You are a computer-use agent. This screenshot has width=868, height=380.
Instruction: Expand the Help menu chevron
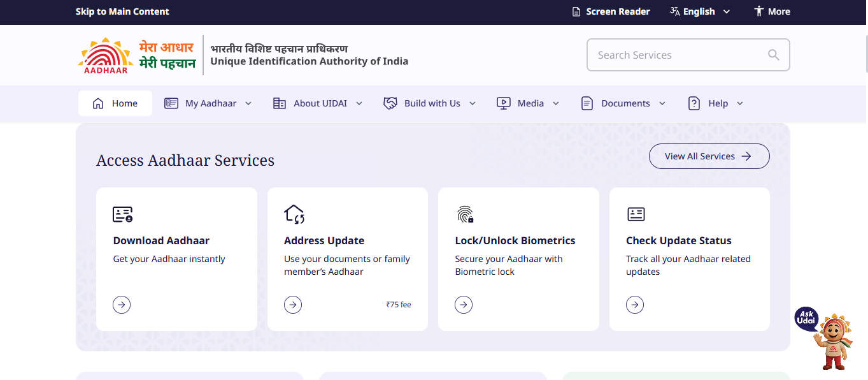coord(740,103)
